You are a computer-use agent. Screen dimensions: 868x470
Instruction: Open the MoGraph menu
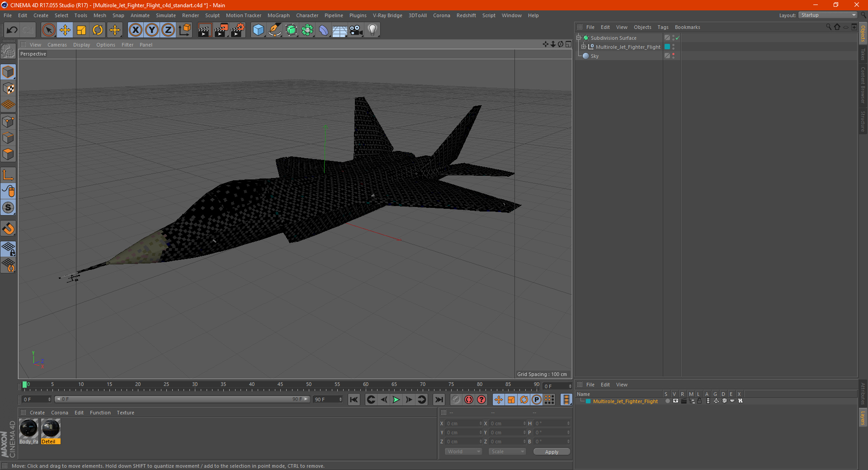click(x=278, y=15)
